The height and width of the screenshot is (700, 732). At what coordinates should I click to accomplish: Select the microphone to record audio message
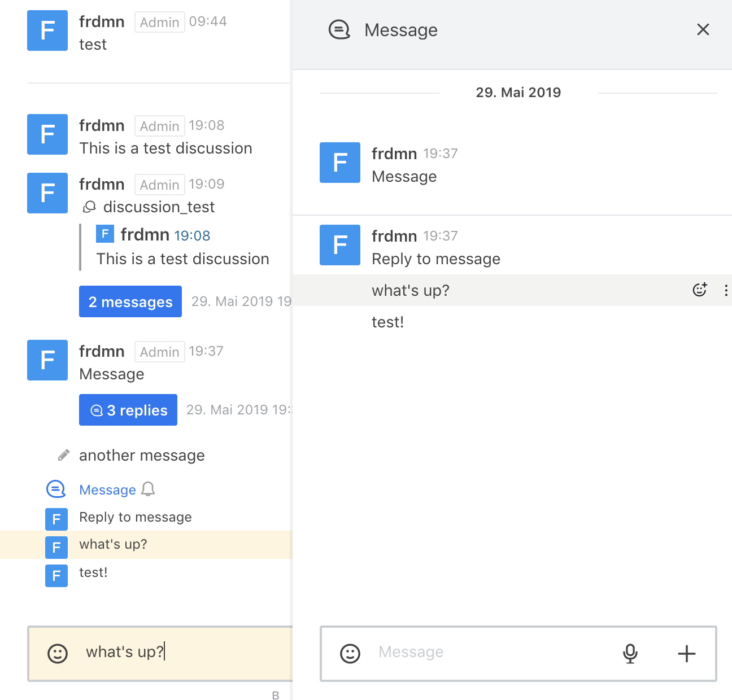630,654
